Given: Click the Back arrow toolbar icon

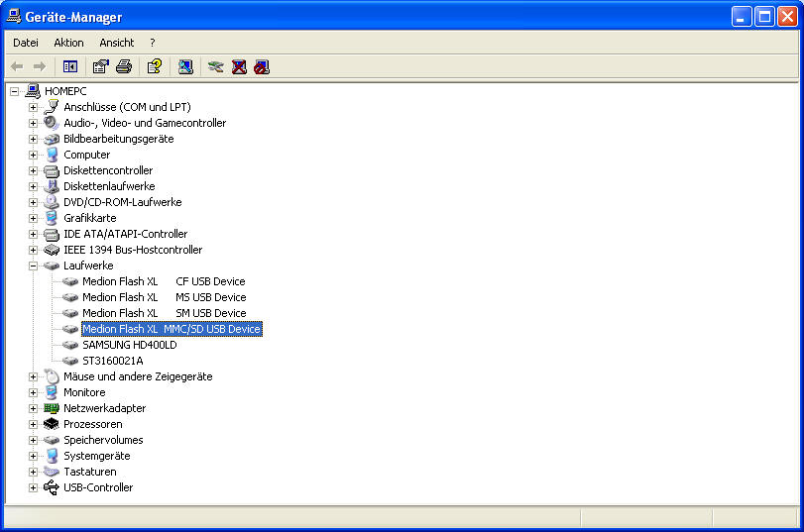Looking at the screenshot, I should (x=17, y=66).
